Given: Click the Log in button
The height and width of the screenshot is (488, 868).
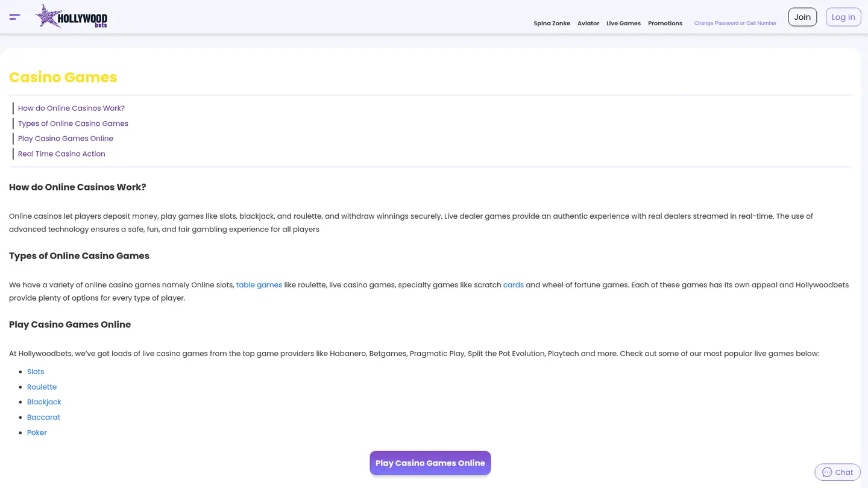Looking at the screenshot, I should (x=843, y=17).
